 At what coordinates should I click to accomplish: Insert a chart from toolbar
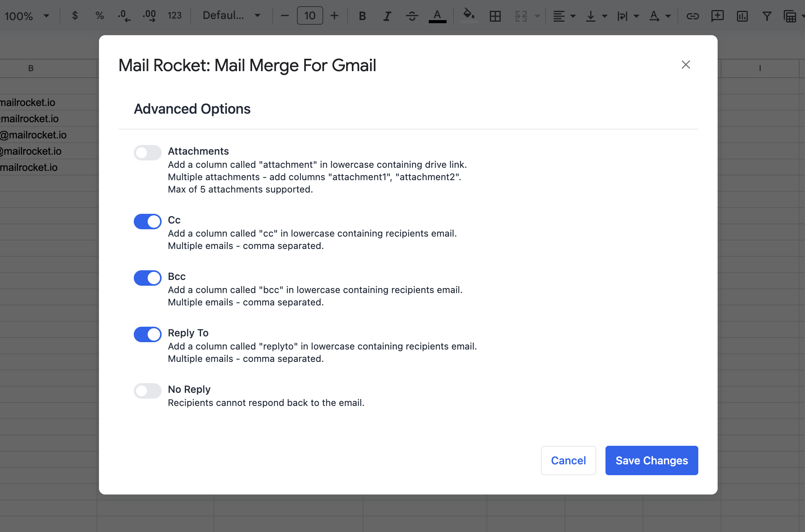pyautogui.click(x=742, y=16)
